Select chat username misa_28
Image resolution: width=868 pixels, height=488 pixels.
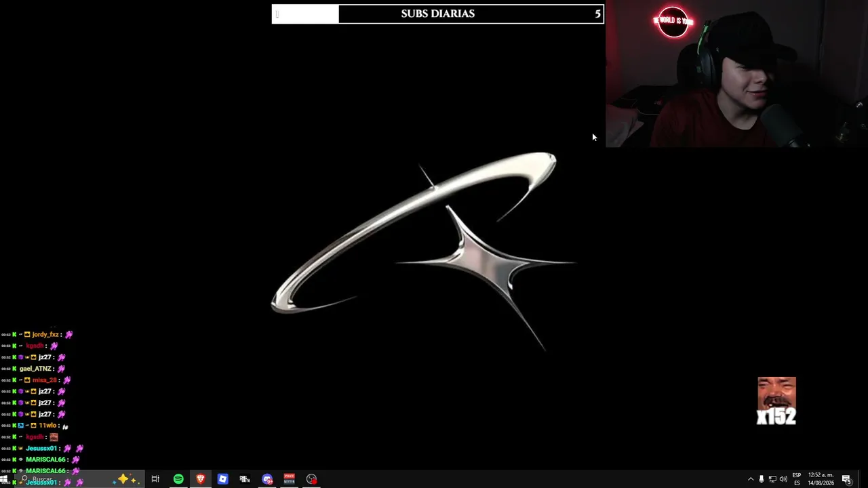[44, 380]
